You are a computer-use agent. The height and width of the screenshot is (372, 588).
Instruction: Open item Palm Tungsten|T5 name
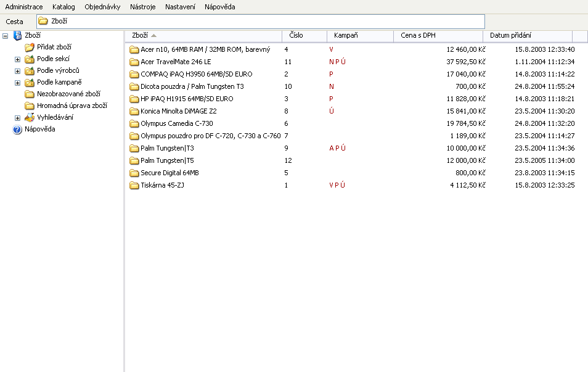click(x=167, y=160)
